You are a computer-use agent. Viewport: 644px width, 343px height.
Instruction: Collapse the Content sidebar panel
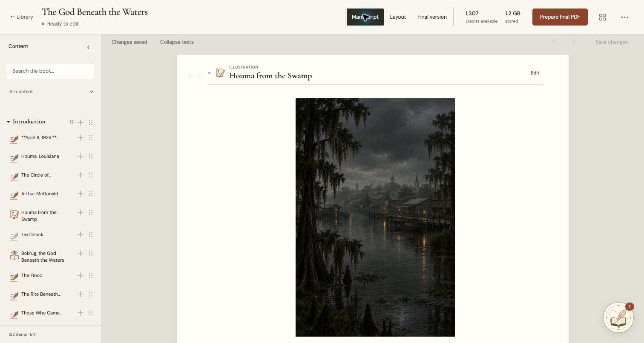tap(88, 47)
